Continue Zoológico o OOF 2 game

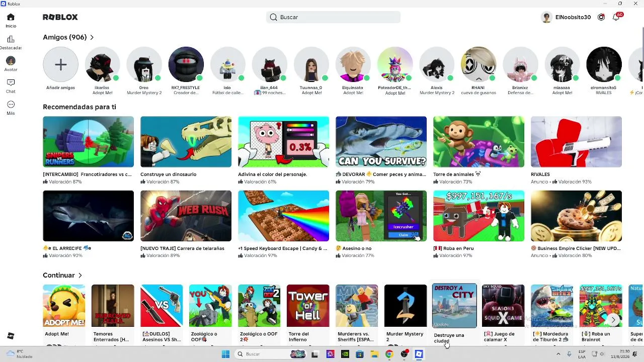259,306
